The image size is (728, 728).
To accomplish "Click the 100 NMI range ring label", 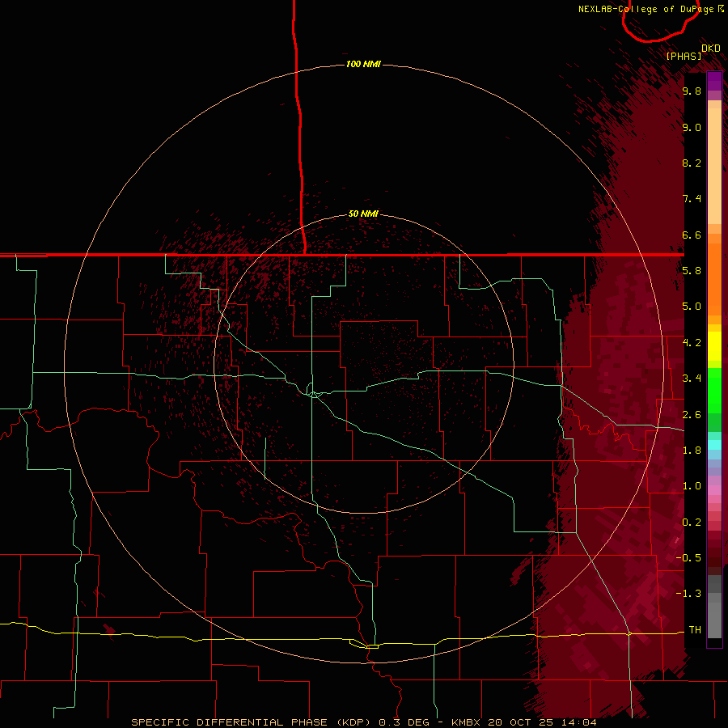I will (363, 64).
